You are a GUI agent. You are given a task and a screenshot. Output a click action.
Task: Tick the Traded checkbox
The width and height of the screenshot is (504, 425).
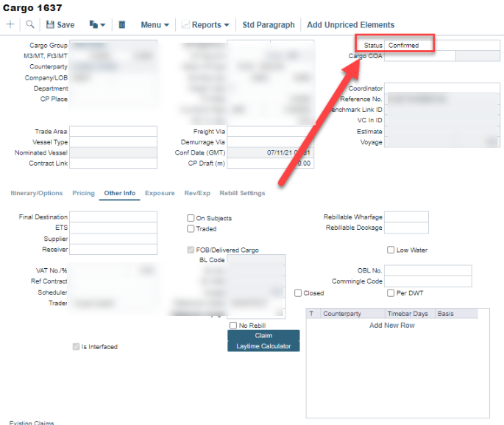click(x=191, y=229)
